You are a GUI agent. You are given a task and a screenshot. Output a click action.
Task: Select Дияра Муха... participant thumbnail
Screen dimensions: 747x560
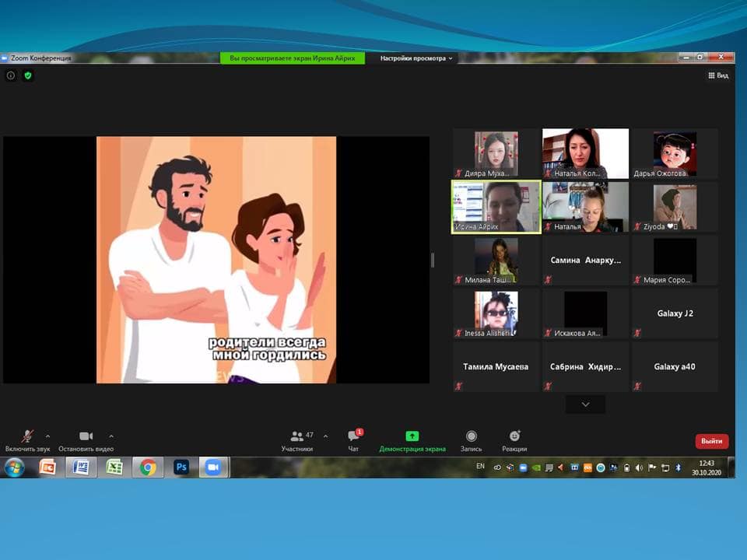tap(496, 153)
